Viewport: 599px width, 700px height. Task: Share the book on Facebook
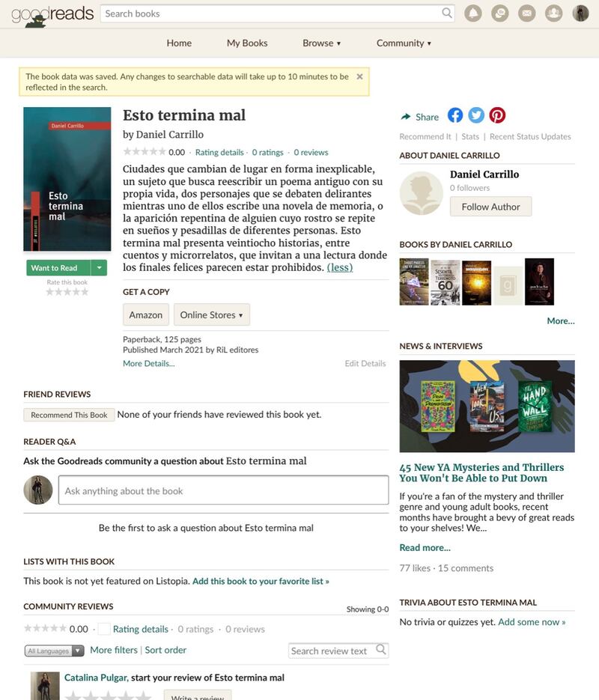click(454, 115)
